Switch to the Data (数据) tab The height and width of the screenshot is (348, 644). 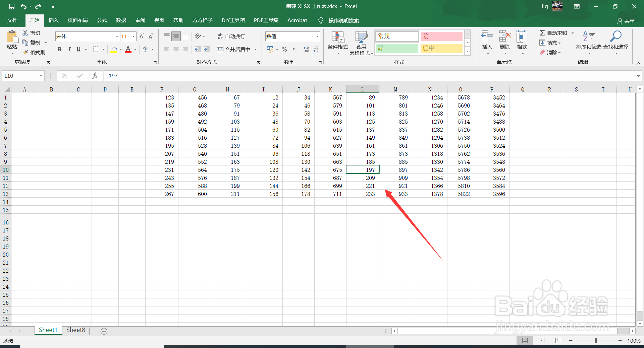121,20
